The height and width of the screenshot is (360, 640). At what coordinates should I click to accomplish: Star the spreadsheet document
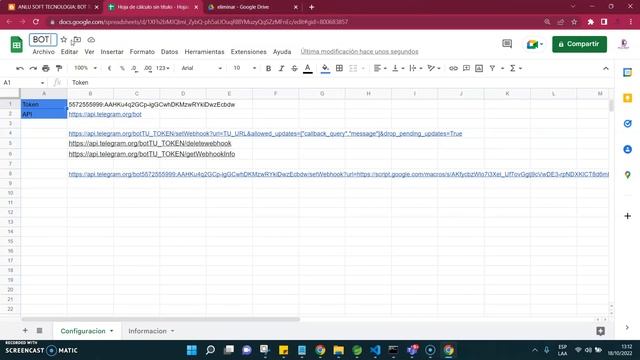(64, 40)
